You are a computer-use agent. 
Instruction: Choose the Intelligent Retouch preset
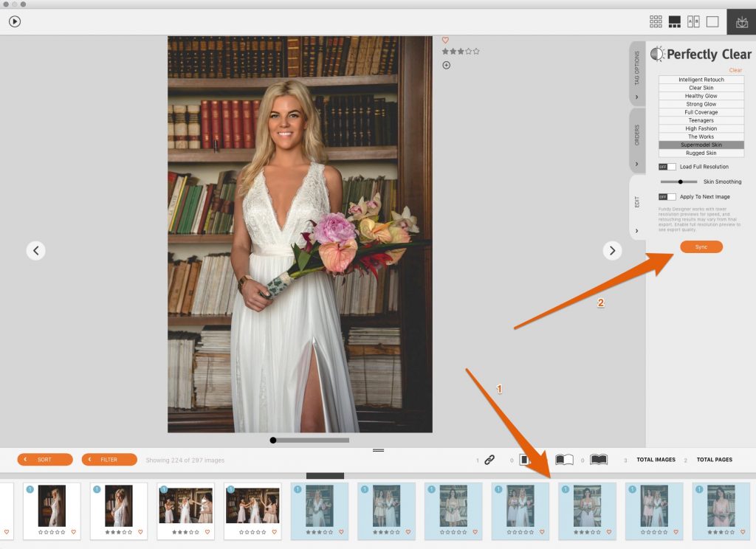pyautogui.click(x=701, y=80)
